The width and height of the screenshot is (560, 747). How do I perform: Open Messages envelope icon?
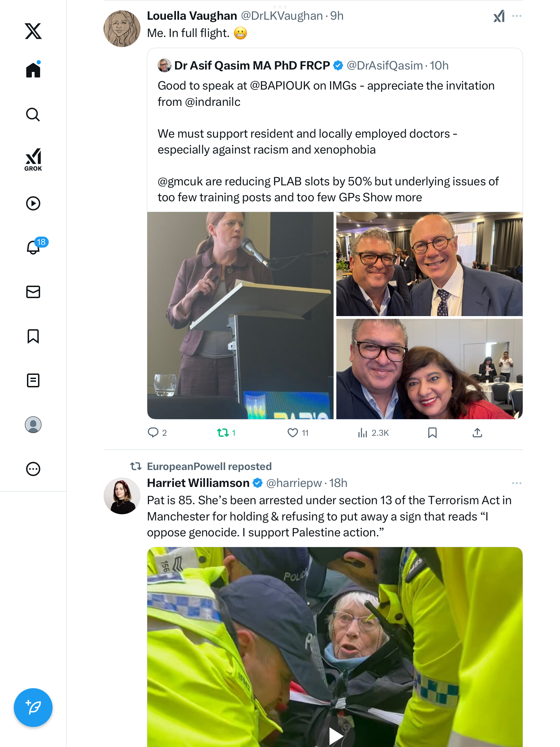pyautogui.click(x=33, y=292)
